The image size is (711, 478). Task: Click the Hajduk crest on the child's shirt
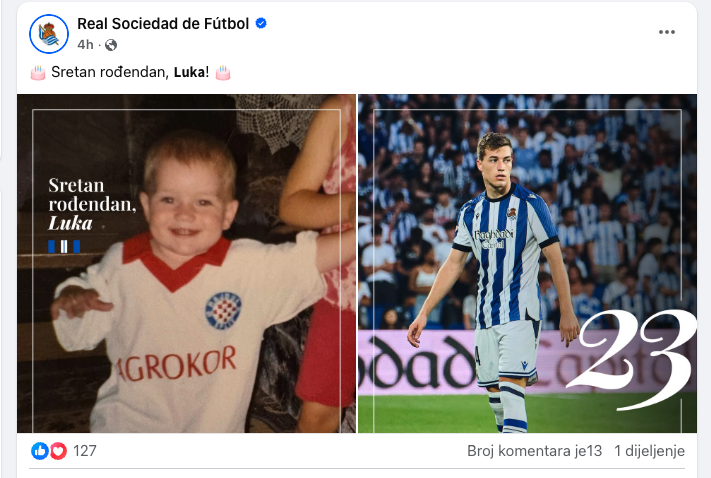pyautogui.click(x=223, y=310)
